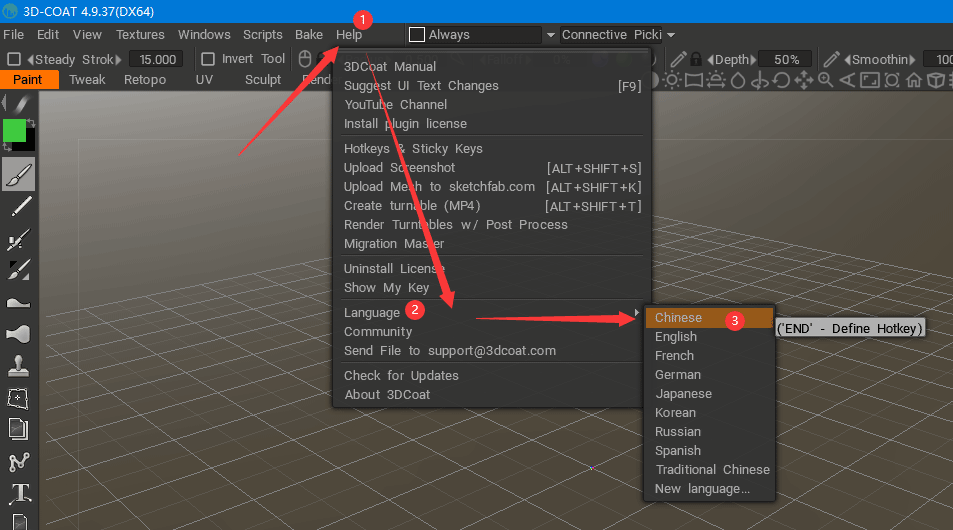Click the stroke preview icon above color swatch
This screenshot has width=953, height=530.
[x=20, y=103]
